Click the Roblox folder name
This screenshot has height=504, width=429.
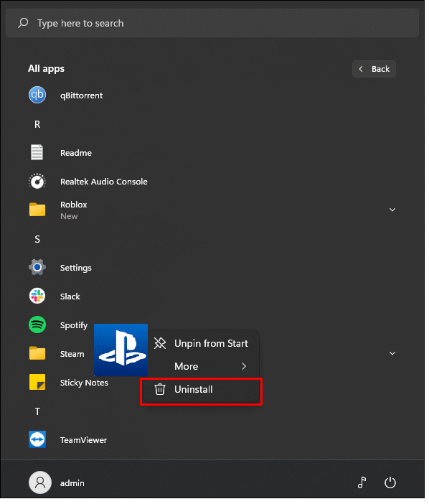pyautogui.click(x=74, y=206)
